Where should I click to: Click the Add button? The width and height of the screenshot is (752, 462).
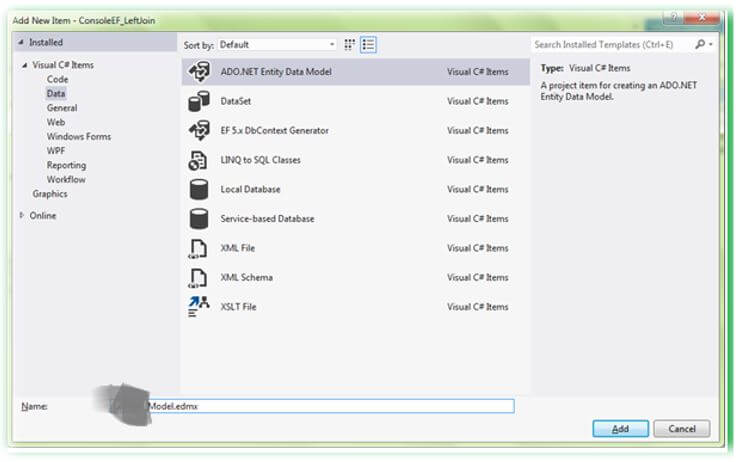click(620, 428)
